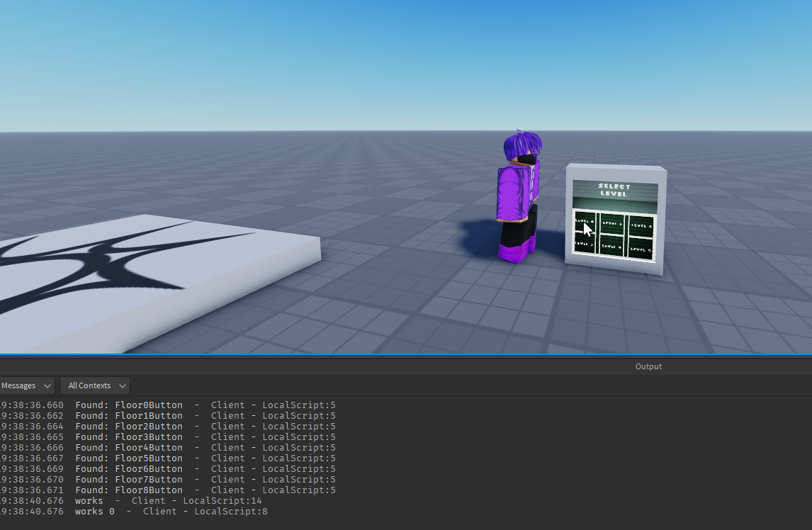This screenshot has width=812, height=530.
Task: Select Level 0 on the level screen
Action: click(x=585, y=221)
